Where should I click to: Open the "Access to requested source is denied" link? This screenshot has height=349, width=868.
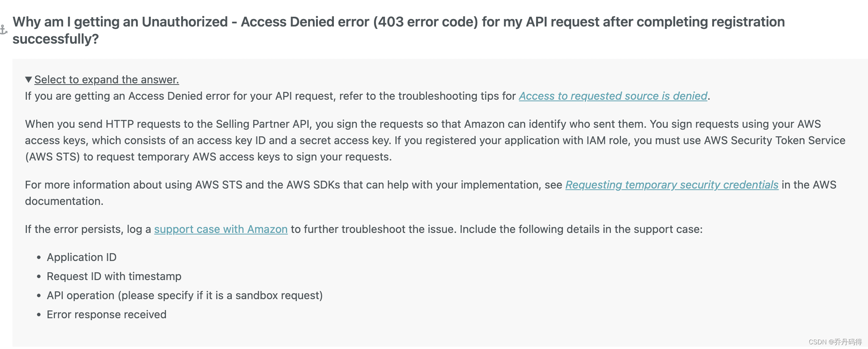pyautogui.click(x=612, y=96)
